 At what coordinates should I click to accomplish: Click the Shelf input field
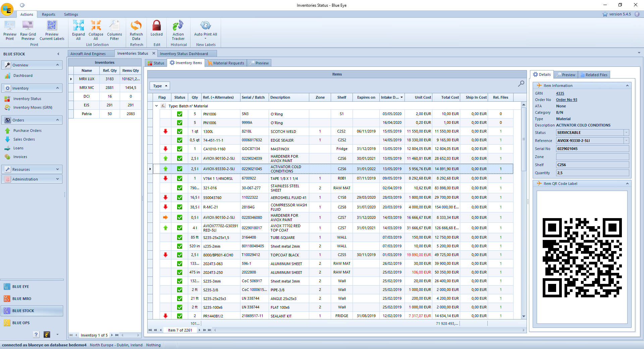(x=592, y=165)
